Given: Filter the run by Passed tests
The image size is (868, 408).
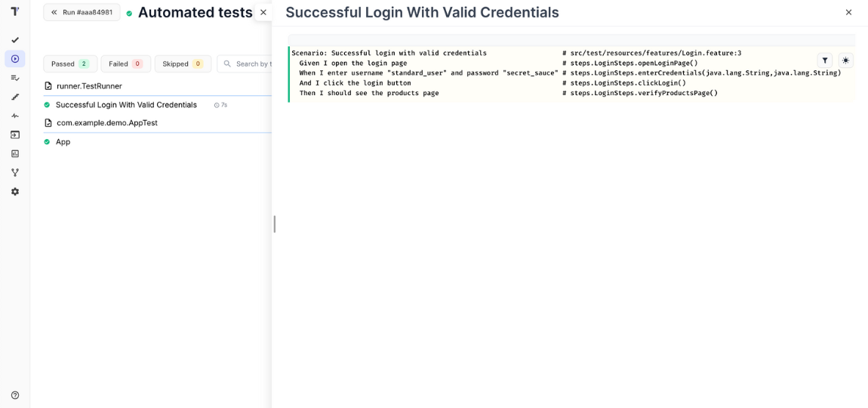Looking at the screenshot, I should pyautogui.click(x=70, y=64).
